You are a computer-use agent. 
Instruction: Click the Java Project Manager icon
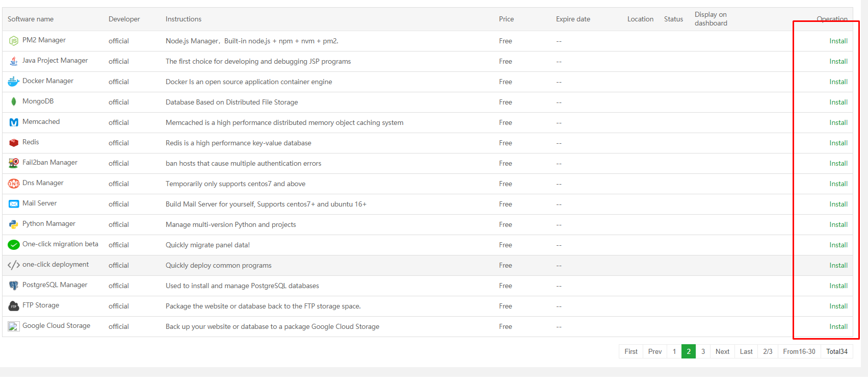click(14, 61)
